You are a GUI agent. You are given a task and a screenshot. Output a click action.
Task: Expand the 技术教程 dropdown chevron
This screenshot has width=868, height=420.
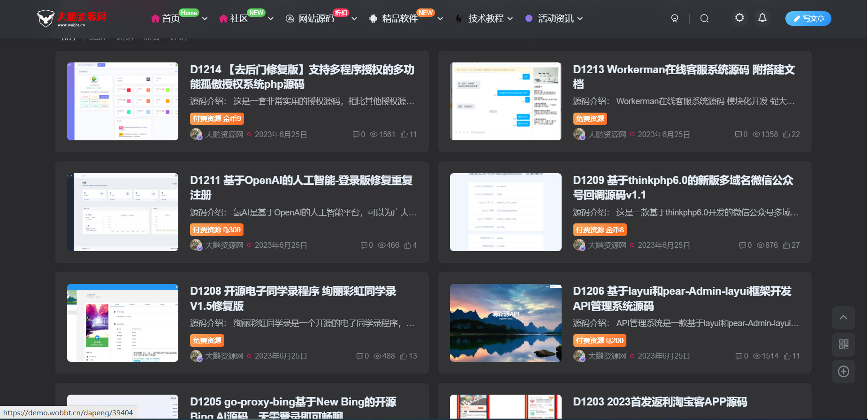pyautogui.click(x=510, y=19)
